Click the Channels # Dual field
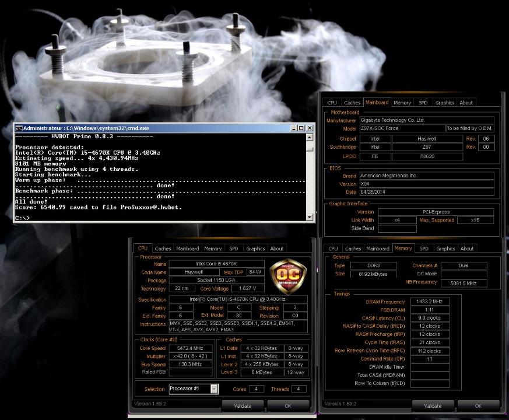 point(464,265)
